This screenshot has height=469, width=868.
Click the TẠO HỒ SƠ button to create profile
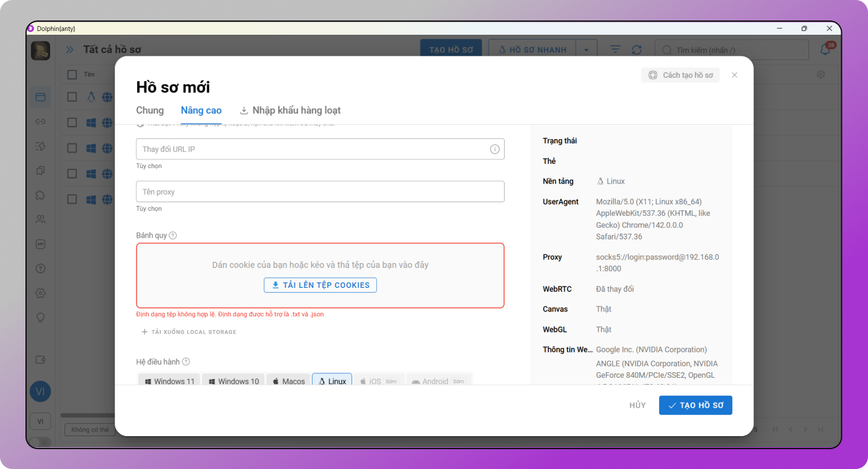pos(696,405)
